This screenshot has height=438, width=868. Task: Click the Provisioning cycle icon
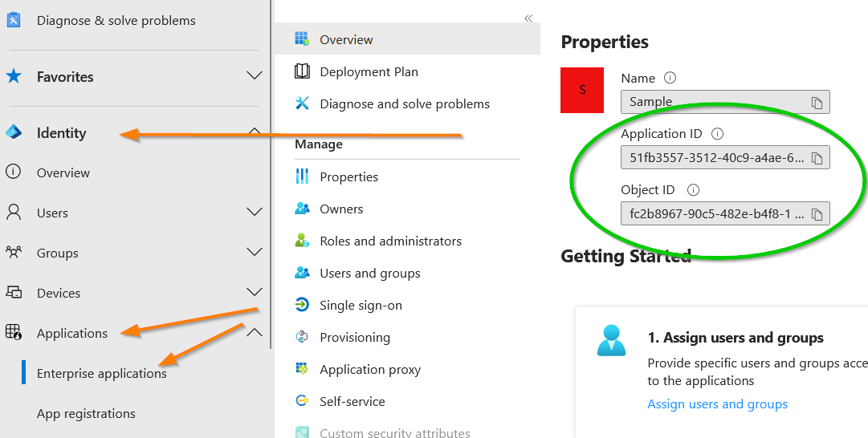302,337
